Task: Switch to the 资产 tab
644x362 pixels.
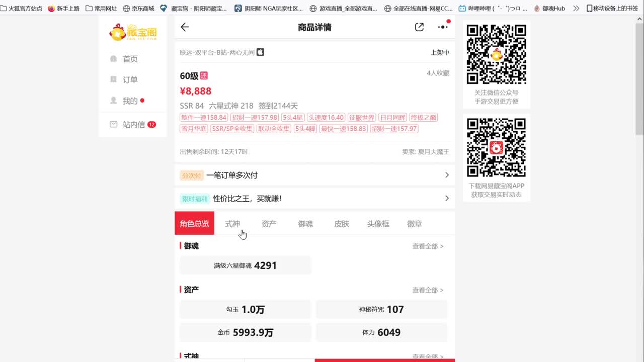Action: [x=269, y=224]
